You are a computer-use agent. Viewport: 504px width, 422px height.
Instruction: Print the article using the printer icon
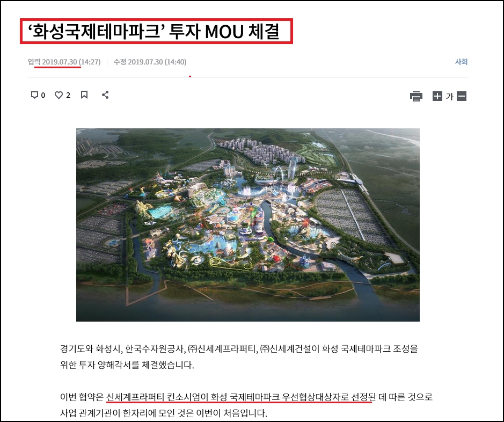(416, 96)
